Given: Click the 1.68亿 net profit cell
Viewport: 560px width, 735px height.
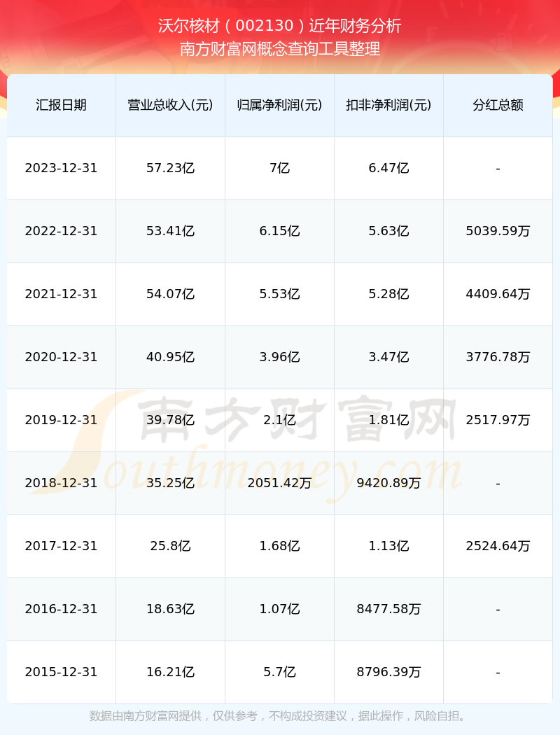Looking at the screenshot, I should tap(280, 546).
